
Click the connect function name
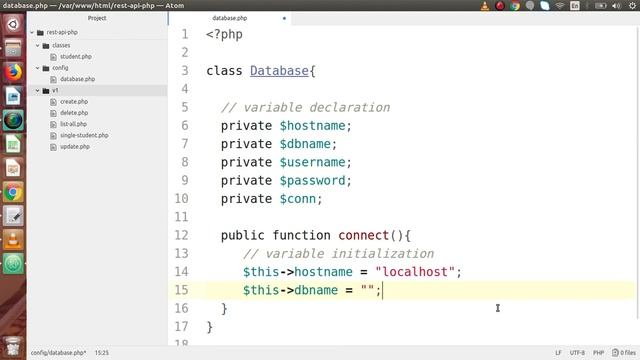[x=364, y=236]
